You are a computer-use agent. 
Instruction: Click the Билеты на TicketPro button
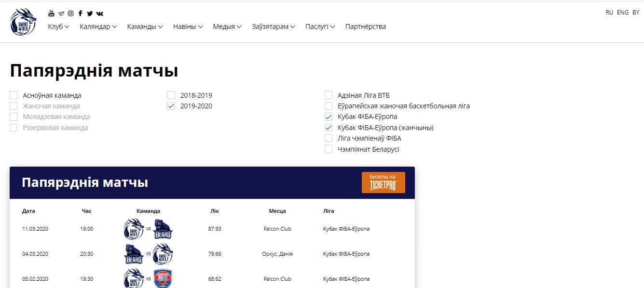point(384,183)
